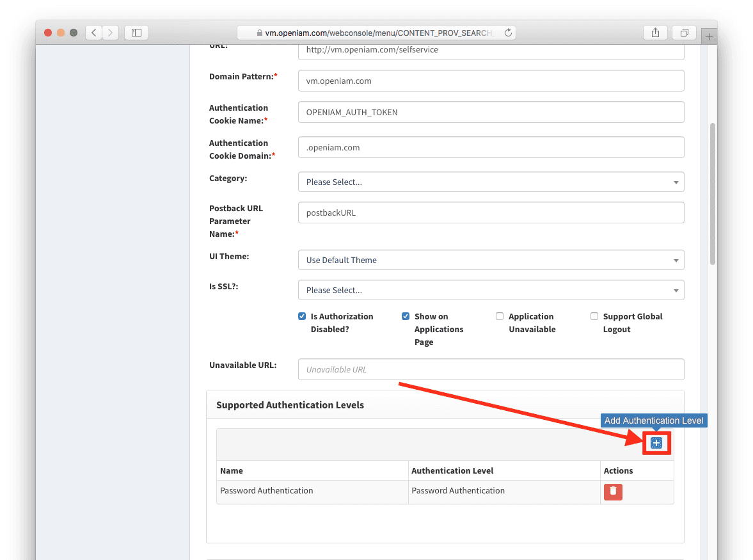
Task: Click the Unavailable URL input field
Action: click(491, 369)
